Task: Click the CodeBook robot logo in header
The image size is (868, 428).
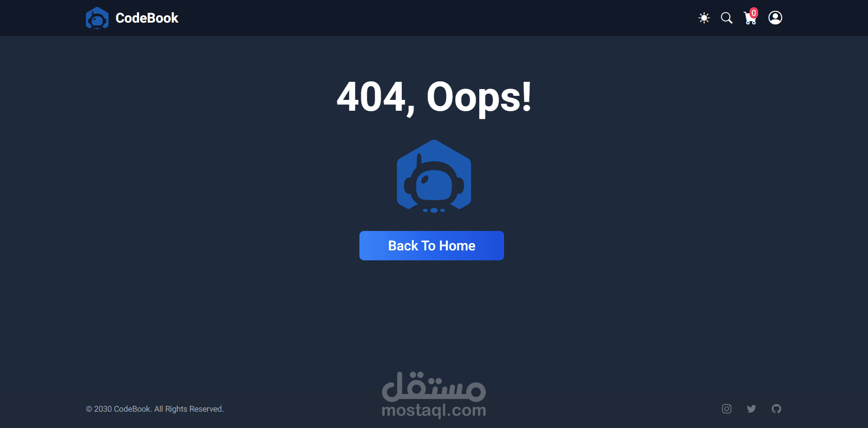Action: coord(97,18)
